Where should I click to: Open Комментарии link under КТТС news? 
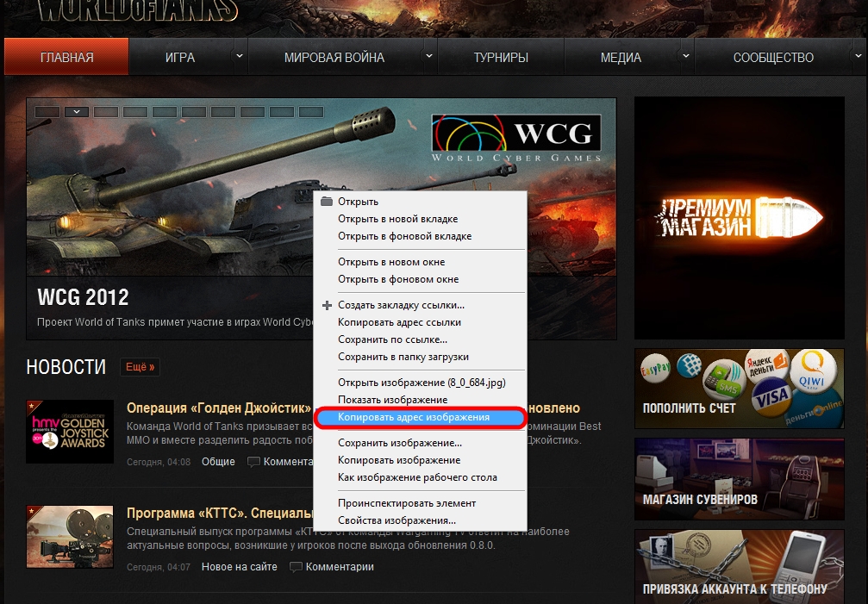click(x=340, y=566)
